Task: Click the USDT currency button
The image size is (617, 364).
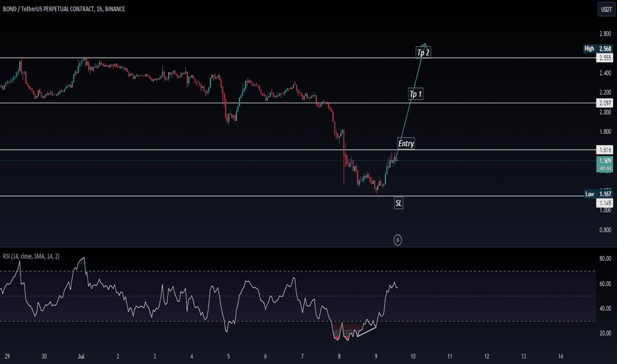Action: click(x=606, y=9)
